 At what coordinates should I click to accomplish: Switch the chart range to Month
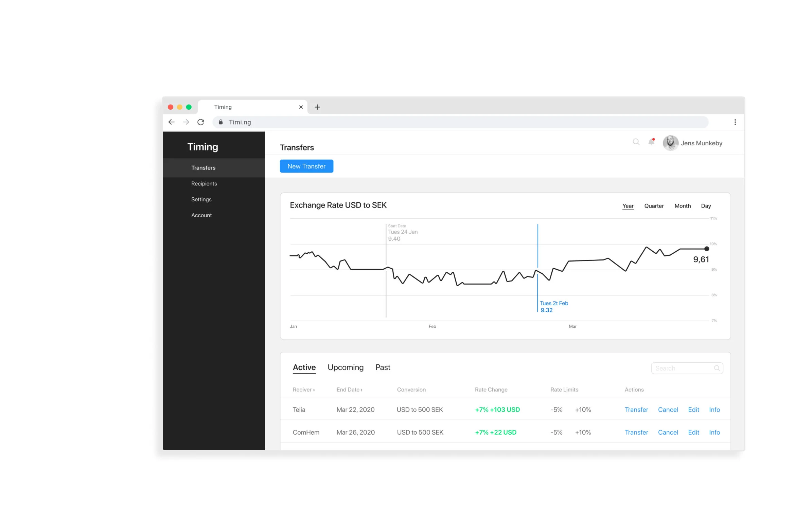click(683, 206)
